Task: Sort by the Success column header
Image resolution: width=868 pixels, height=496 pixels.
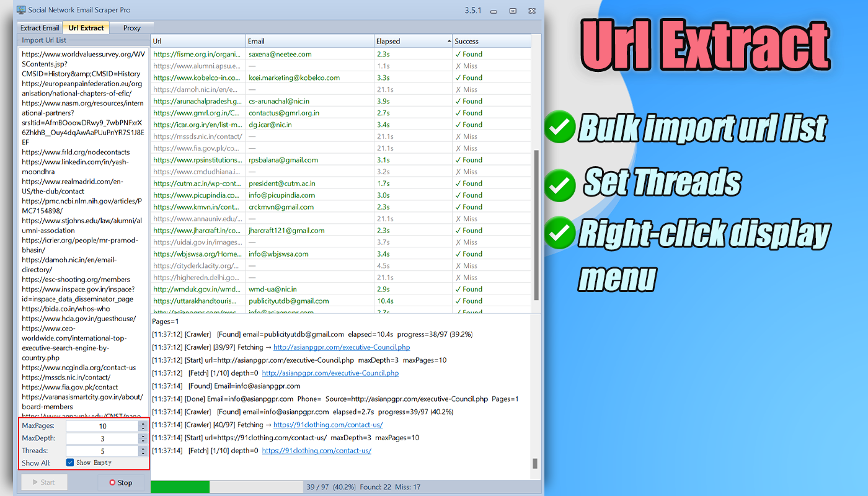Action: [492, 41]
